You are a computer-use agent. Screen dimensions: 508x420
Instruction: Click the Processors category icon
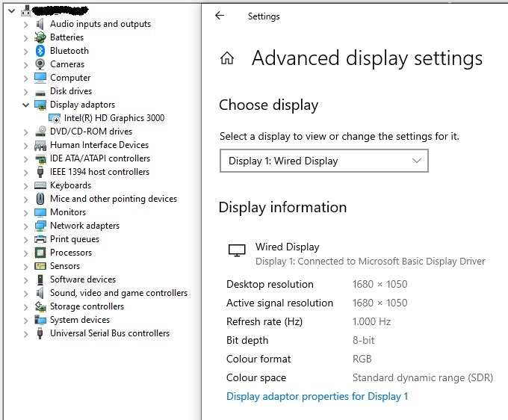pos(40,253)
